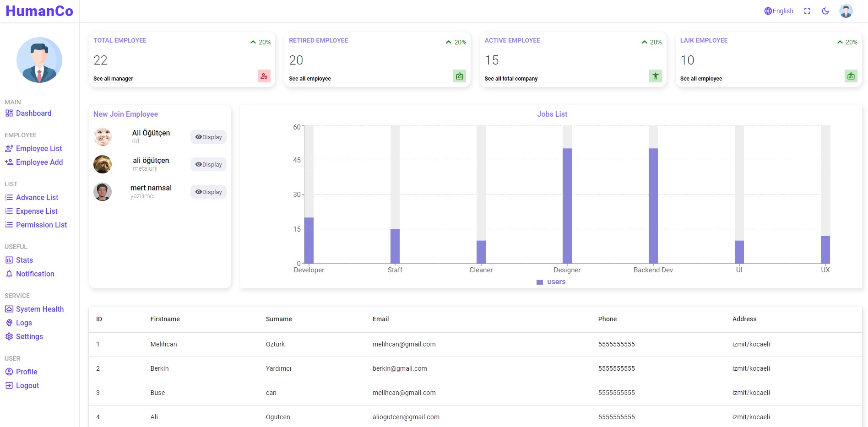Display Mert Namsal's profile
This screenshot has height=427, width=868.
point(208,192)
